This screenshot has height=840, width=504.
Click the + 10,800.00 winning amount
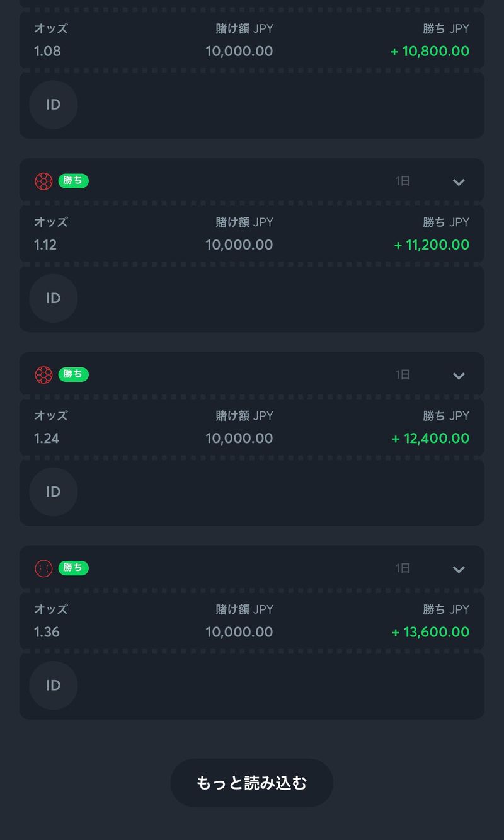(x=430, y=51)
